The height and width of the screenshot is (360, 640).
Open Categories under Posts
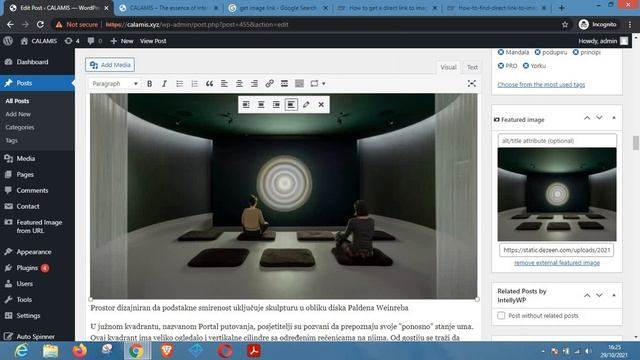[x=20, y=127]
